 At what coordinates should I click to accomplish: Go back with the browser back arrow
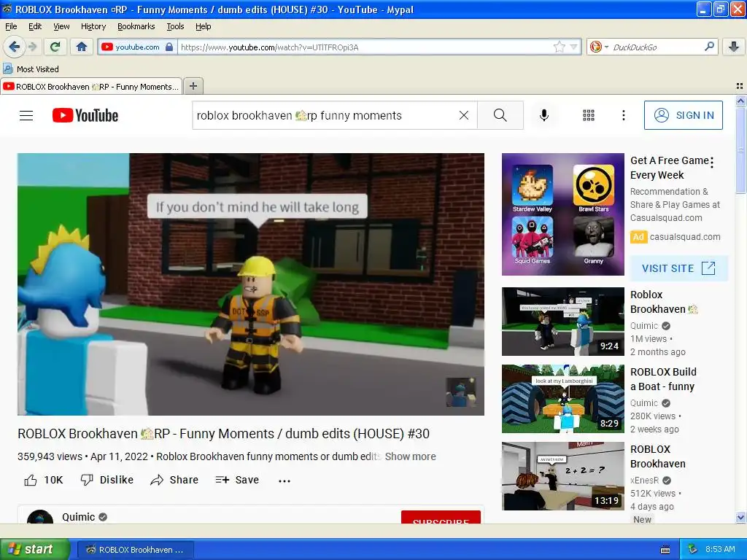14,47
